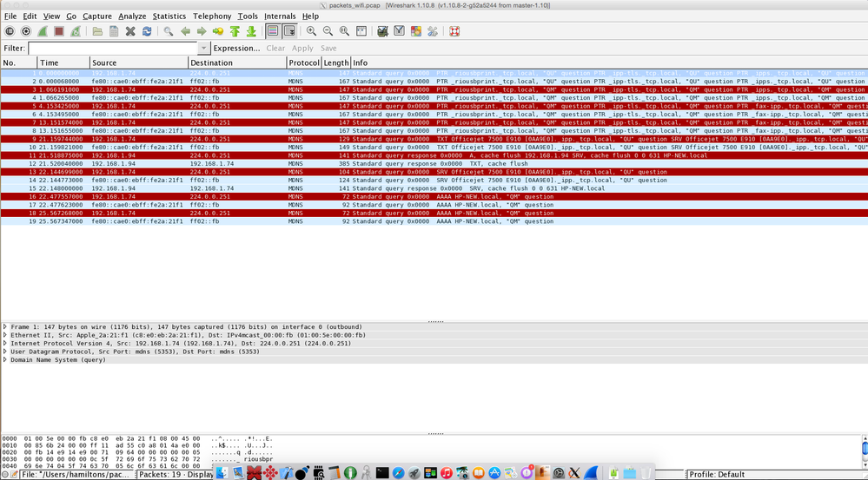Save this capture file
The image size is (868, 480).
point(114,31)
